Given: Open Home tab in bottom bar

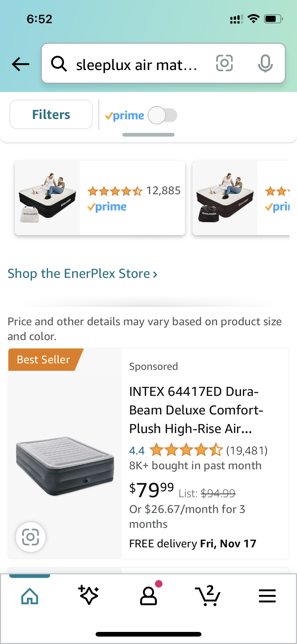Looking at the screenshot, I should click(30, 596).
